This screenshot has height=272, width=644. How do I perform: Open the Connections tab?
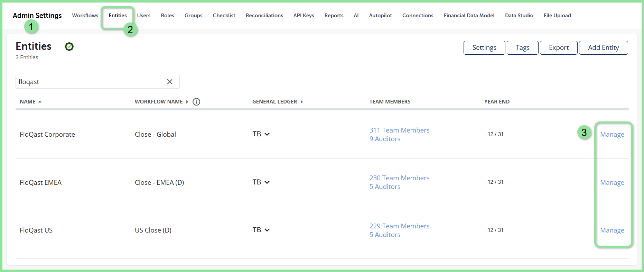[418, 16]
